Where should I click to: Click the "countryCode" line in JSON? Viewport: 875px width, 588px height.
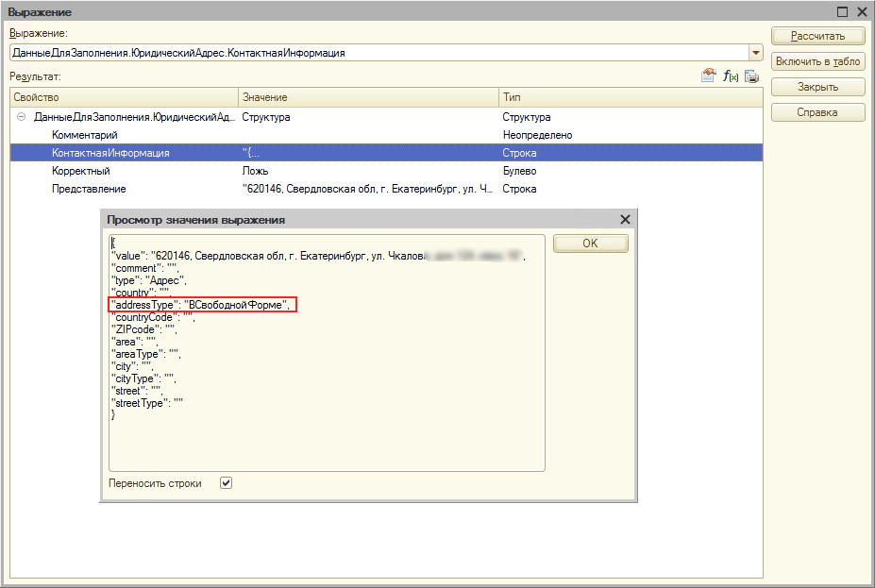pos(152,317)
